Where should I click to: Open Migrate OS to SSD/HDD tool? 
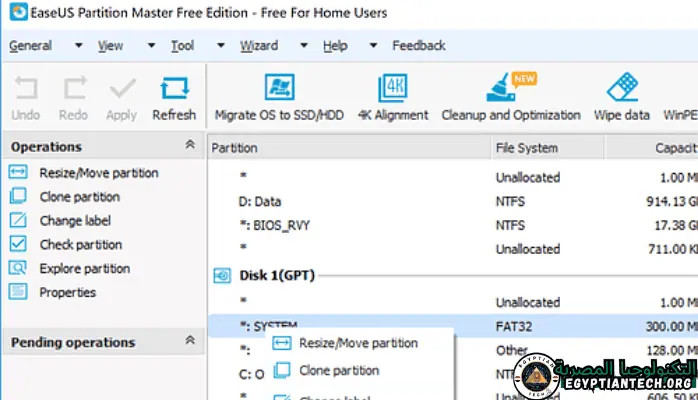click(279, 98)
